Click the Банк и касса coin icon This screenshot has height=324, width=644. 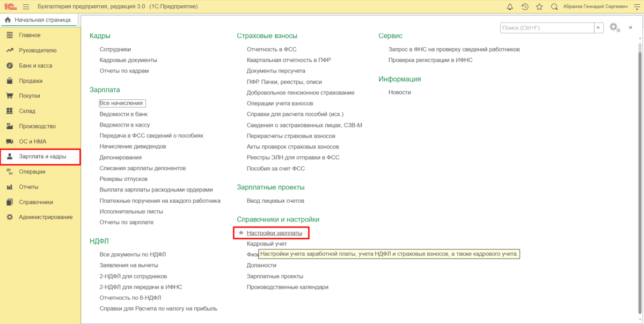coord(9,65)
